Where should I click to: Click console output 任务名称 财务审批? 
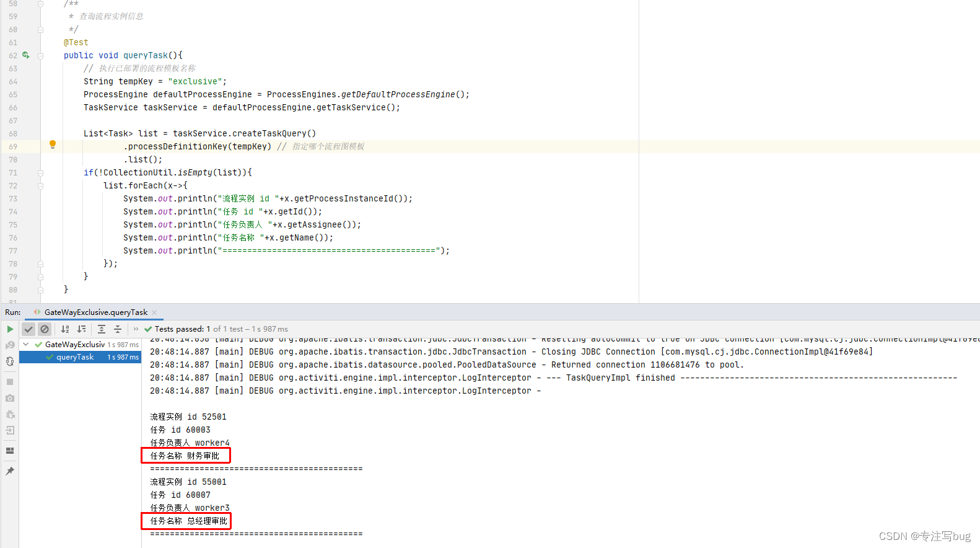185,456
